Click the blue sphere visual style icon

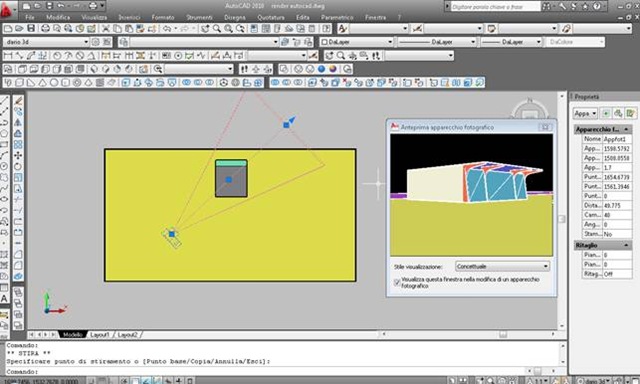point(321,69)
